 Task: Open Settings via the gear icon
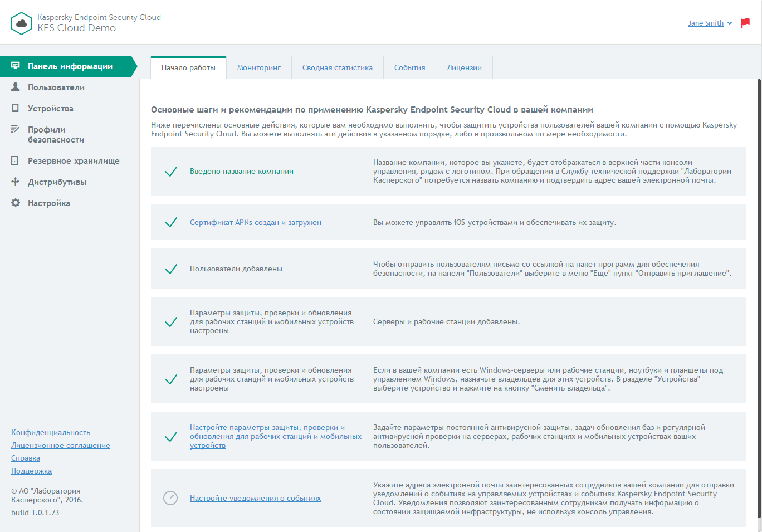click(x=16, y=203)
